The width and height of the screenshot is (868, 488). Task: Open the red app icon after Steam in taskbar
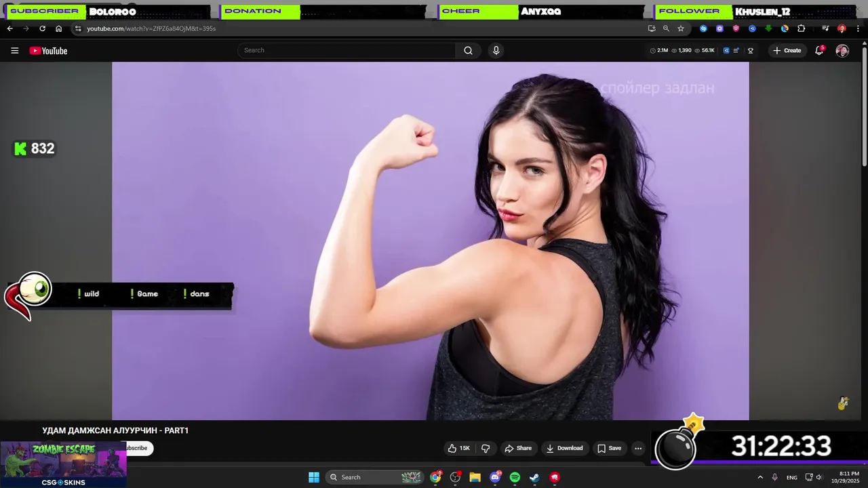tap(555, 477)
